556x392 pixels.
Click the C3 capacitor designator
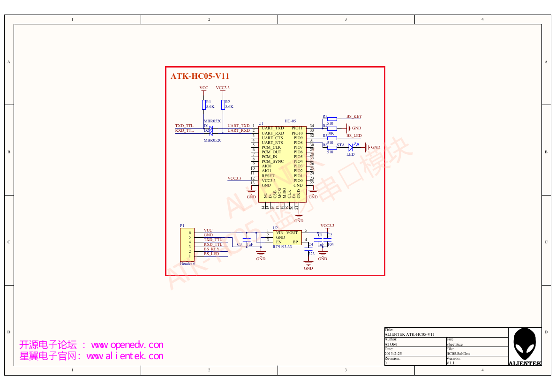tap(240, 244)
